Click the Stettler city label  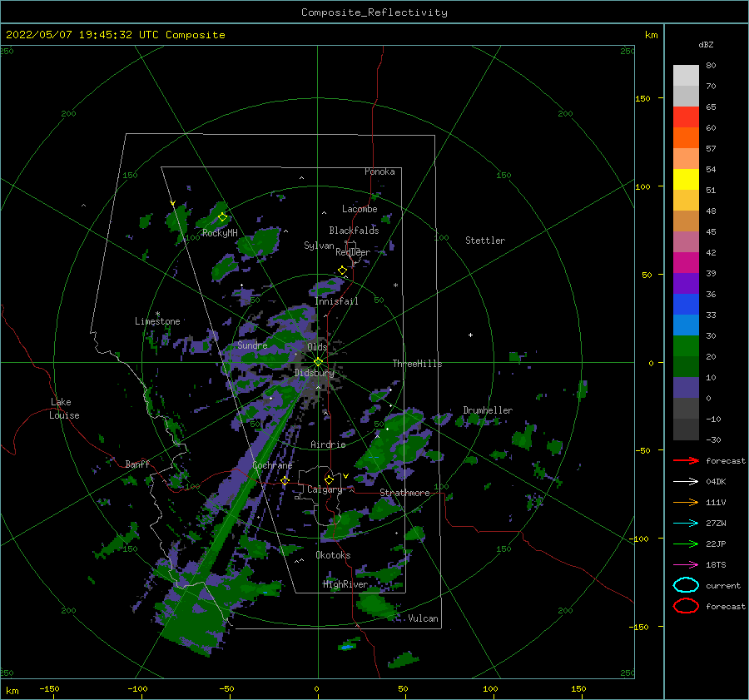coord(485,241)
